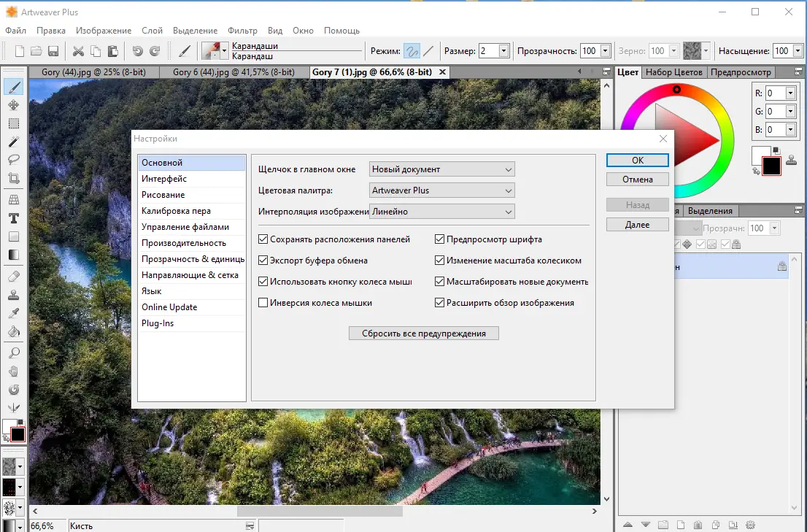Select the Shape tool in the toolbox
Screen dimensions: 807x532
tap(14, 236)
